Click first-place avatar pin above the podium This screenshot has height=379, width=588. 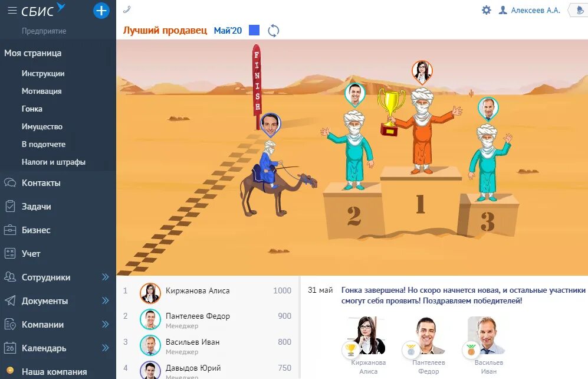(x=422, y=71)
